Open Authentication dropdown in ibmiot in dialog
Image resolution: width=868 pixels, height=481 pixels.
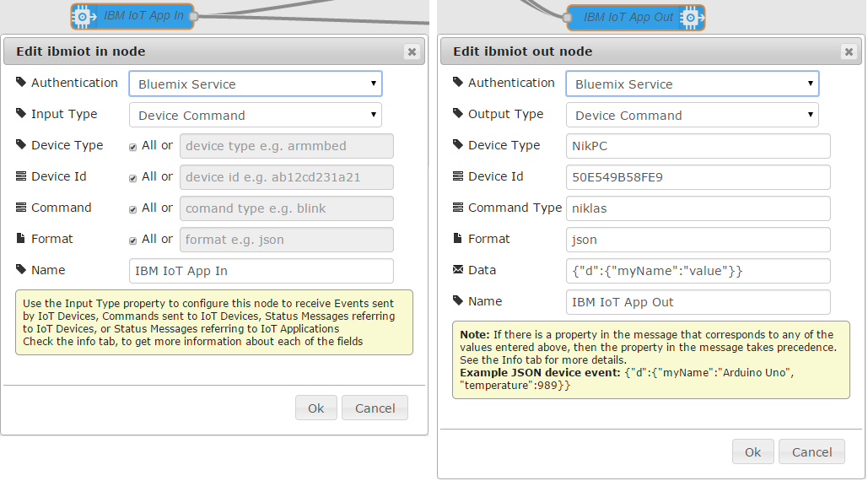click(x=256, y=84)
